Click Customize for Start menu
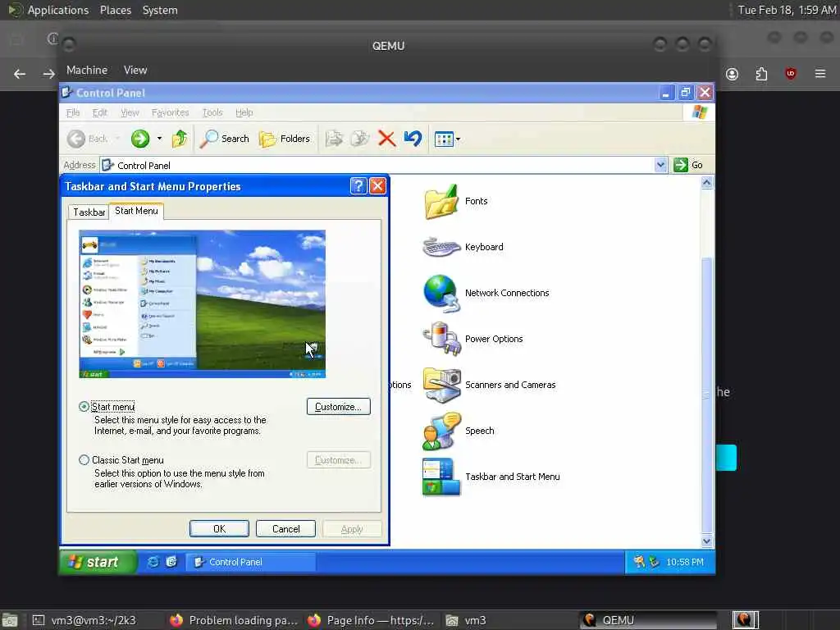The image size is (840, 630). click(339, 407)
